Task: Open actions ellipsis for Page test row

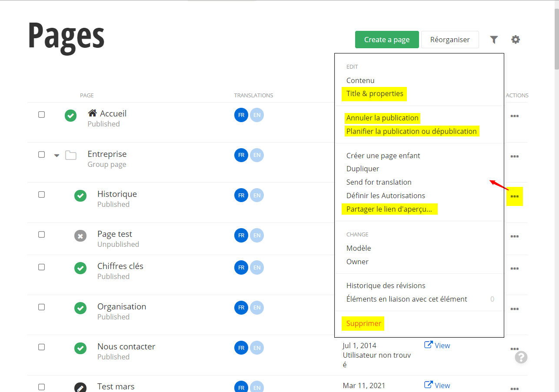Action: 515,236
